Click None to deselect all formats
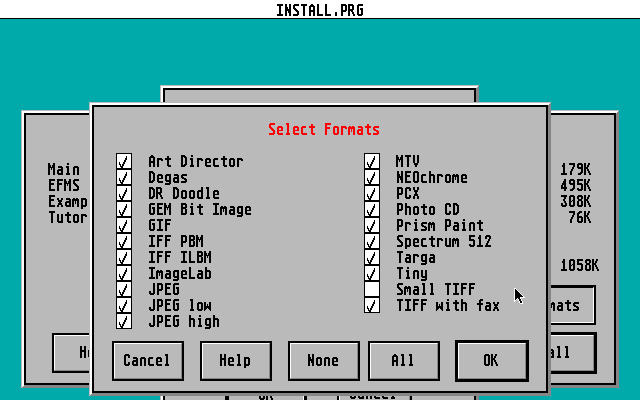 coord(324,361)
